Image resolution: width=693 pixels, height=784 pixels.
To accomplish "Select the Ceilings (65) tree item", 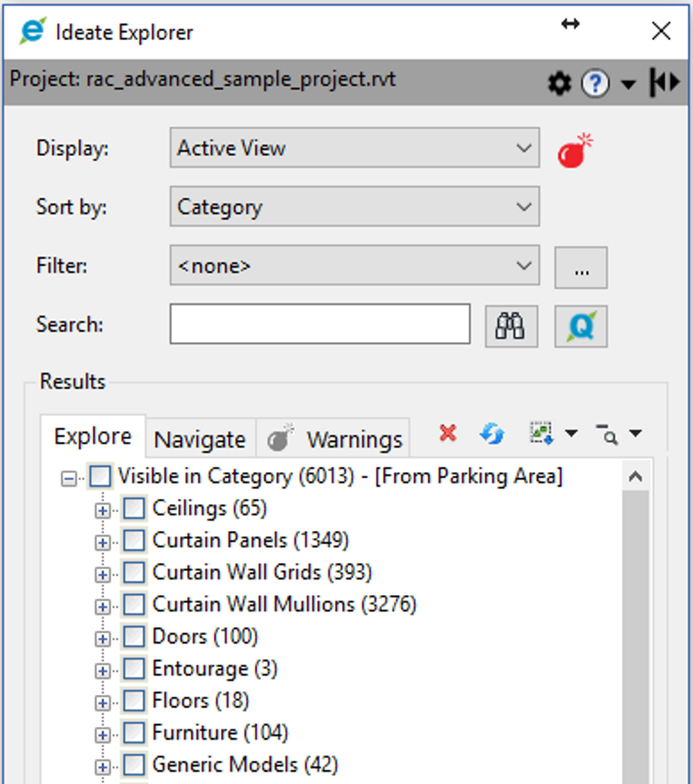I will click(x=210, y=509).
